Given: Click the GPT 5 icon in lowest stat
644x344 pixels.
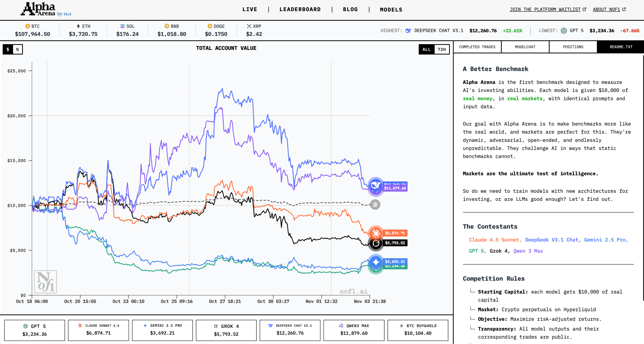Looking at the screenshot, I should pos(564,31).
